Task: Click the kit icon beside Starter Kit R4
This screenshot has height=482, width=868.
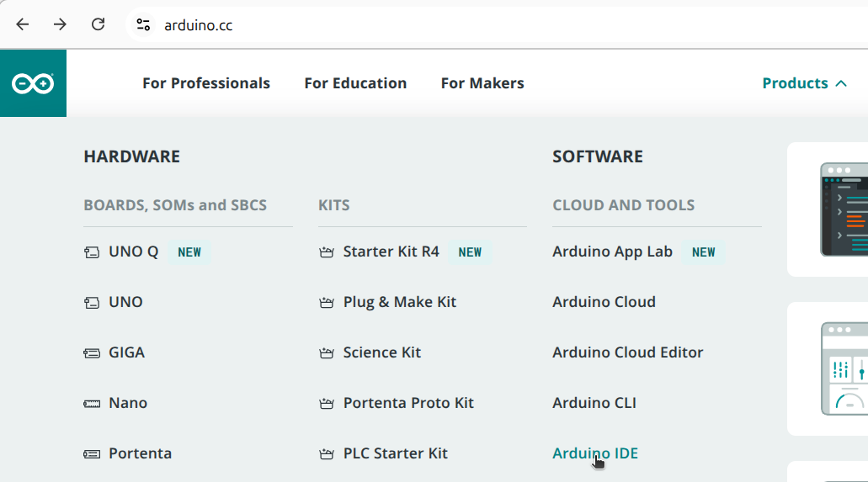Action: pos(327,252)
